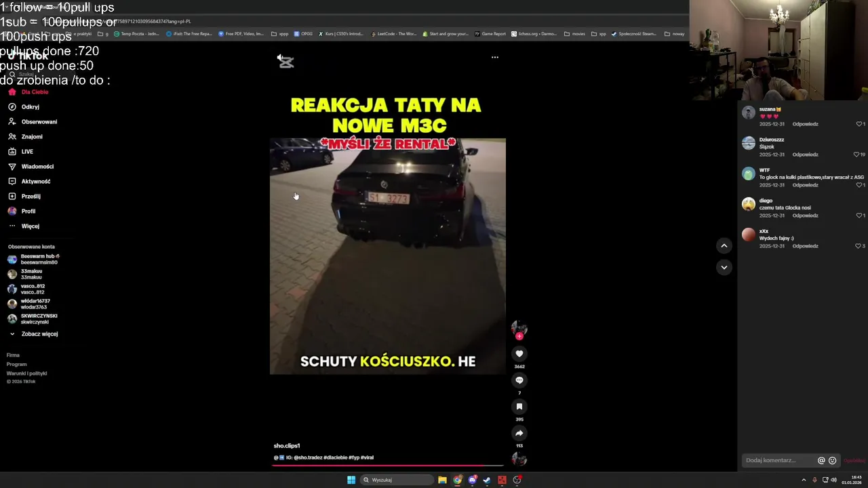
Task: Open the LIVE section
Action: pos(20,152)
